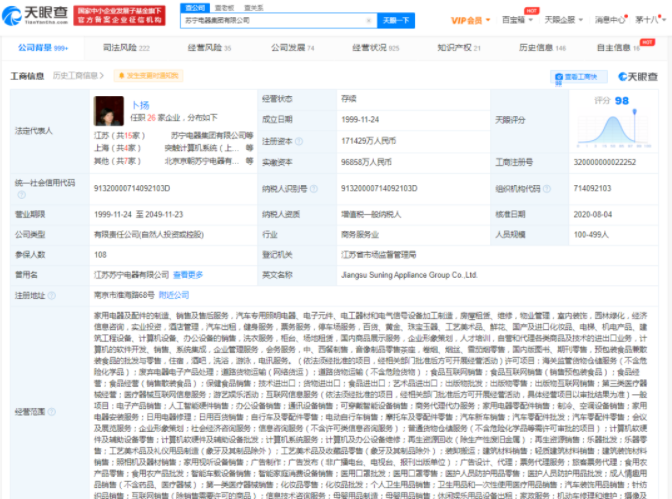
Task: Open the 天眼企服 dropdown menu
Action: 564,20
